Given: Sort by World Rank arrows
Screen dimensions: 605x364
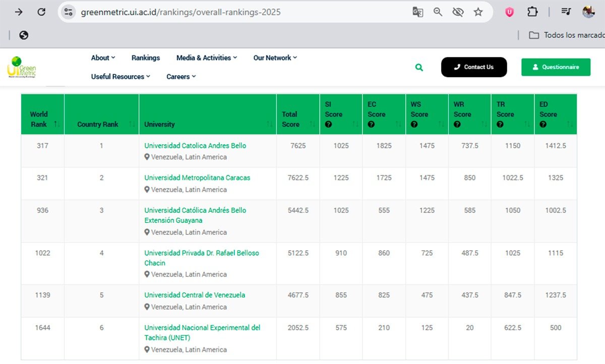Looking at the screenshot, I should (x=57, y=124).
